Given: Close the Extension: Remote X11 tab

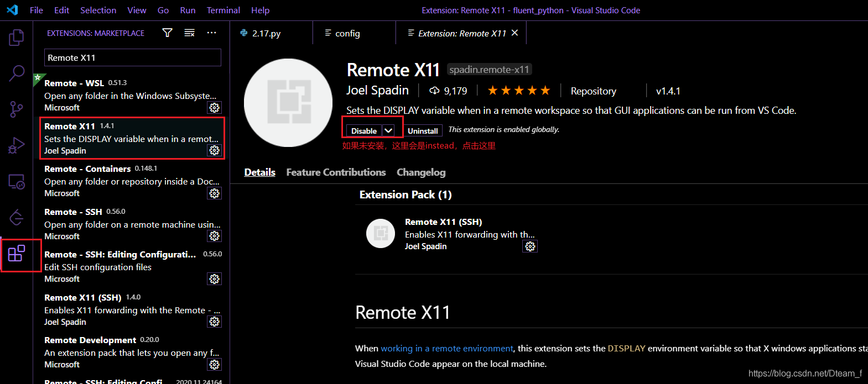Looking at the screenshot, I should 514,33.
